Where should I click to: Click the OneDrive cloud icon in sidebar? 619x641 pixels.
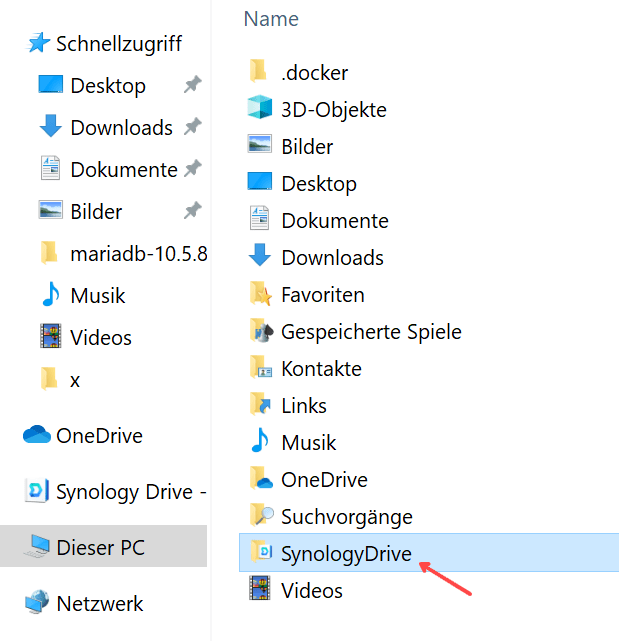point(37,435)
